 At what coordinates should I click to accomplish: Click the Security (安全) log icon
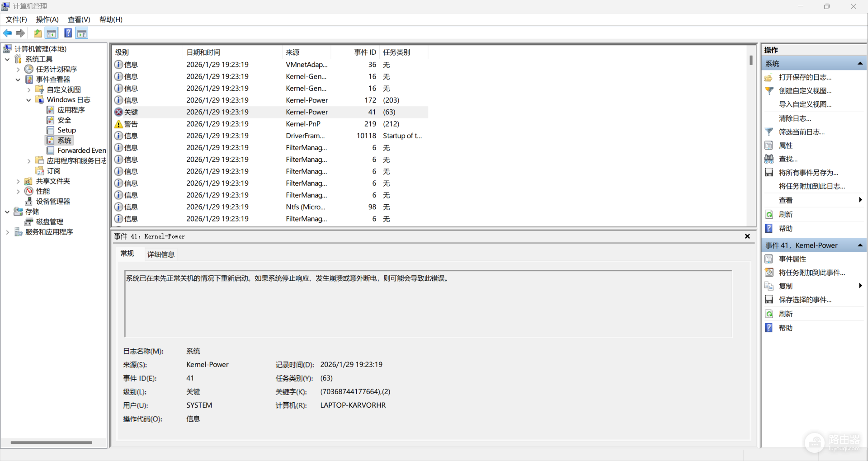(x=51, y=120)
